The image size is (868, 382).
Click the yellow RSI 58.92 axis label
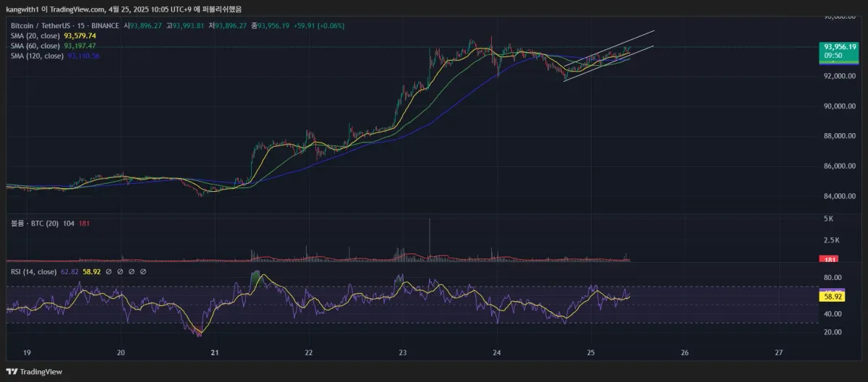tap(831, 297)
